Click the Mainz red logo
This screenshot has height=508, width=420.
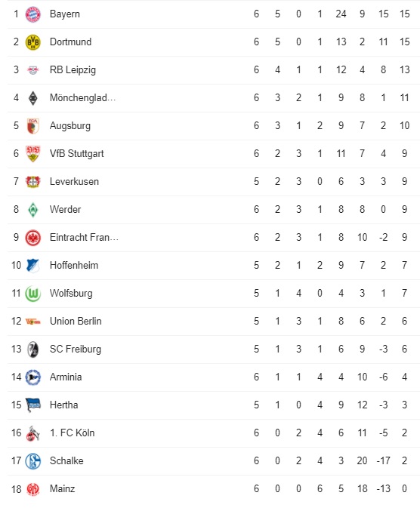32,489
